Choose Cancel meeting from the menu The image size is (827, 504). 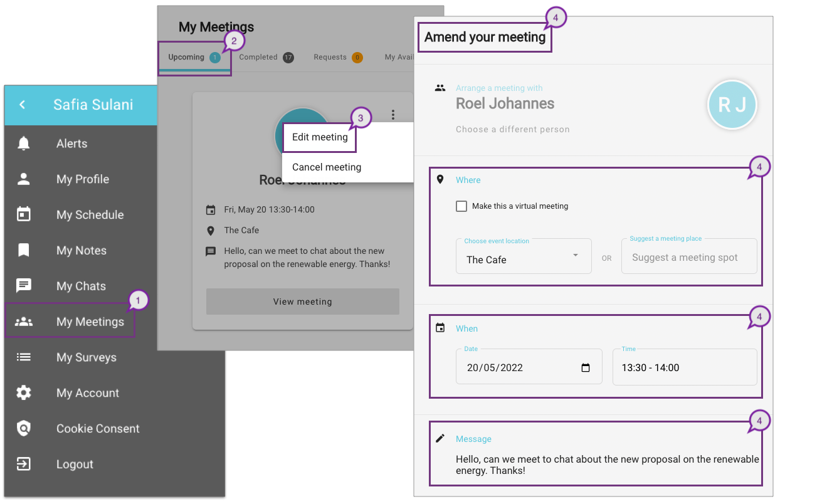tap(327, 167)
